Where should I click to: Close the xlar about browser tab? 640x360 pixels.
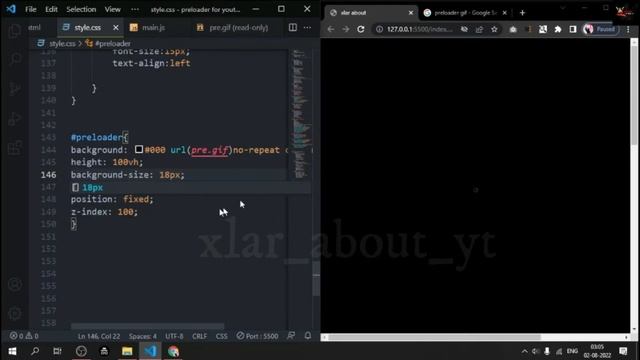coord(411,13)
